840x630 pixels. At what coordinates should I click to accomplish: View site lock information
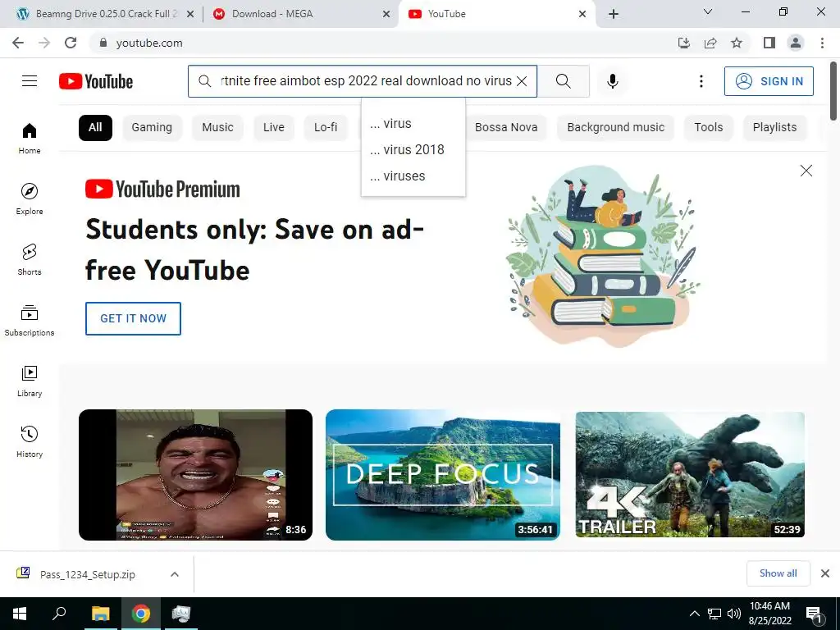click(x=103, y=43)
